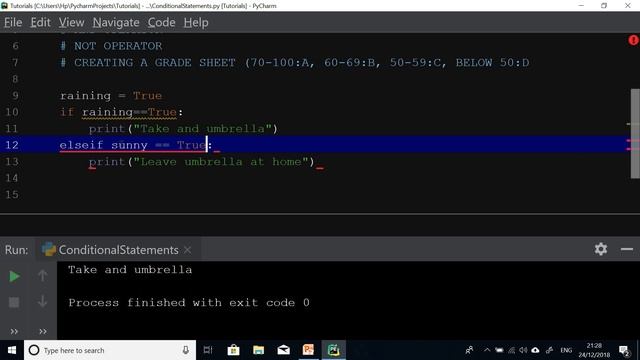Click the microphone icon in the search box

pyautogui.click(x=186, y=350)
